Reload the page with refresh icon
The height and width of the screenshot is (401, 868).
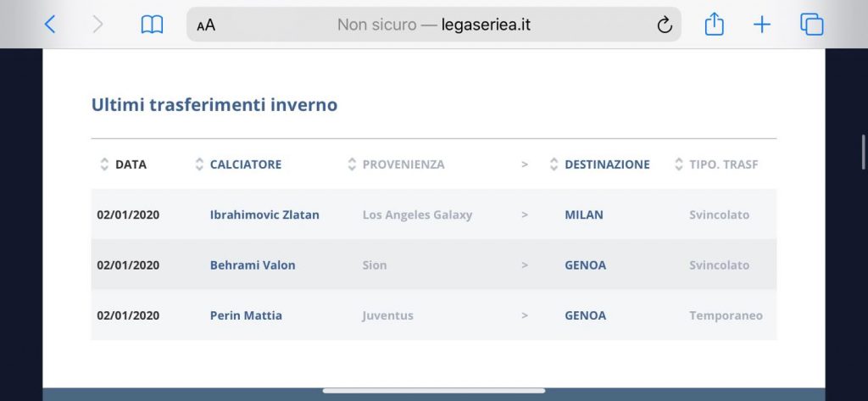tap(665, 25)
